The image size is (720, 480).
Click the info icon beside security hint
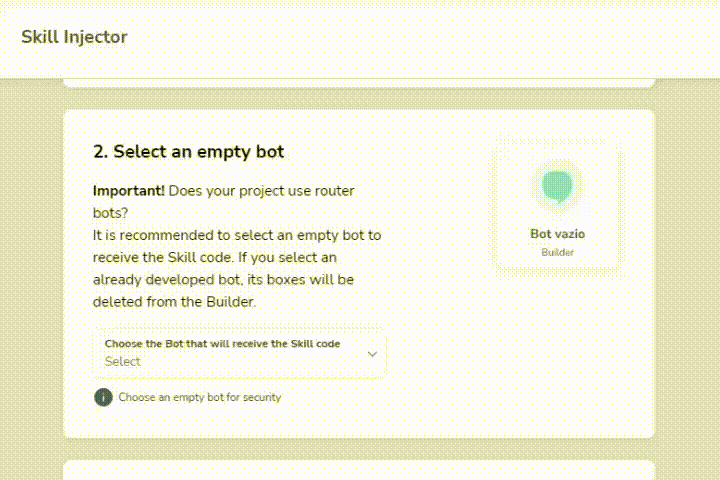[x=103, y=397]
